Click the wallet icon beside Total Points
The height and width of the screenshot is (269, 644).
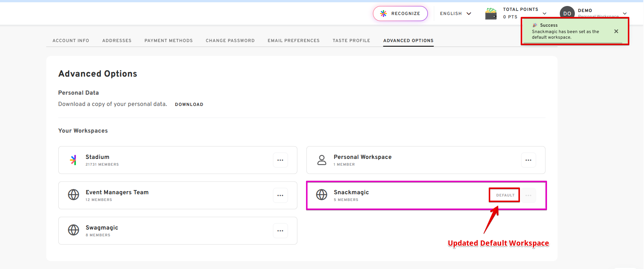pos(491,14)
